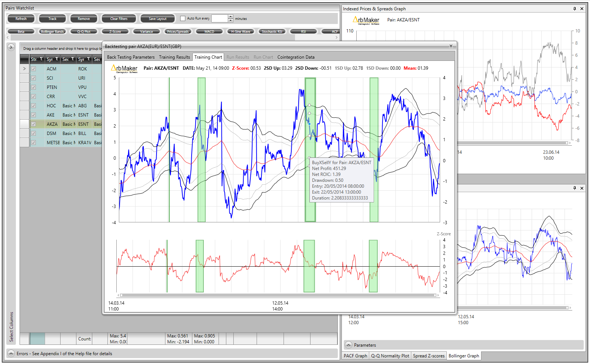This screenshot has height=364, width=590.
Task: Click the H-Sine Wave indicator button
Action: (x=241, y=32)
